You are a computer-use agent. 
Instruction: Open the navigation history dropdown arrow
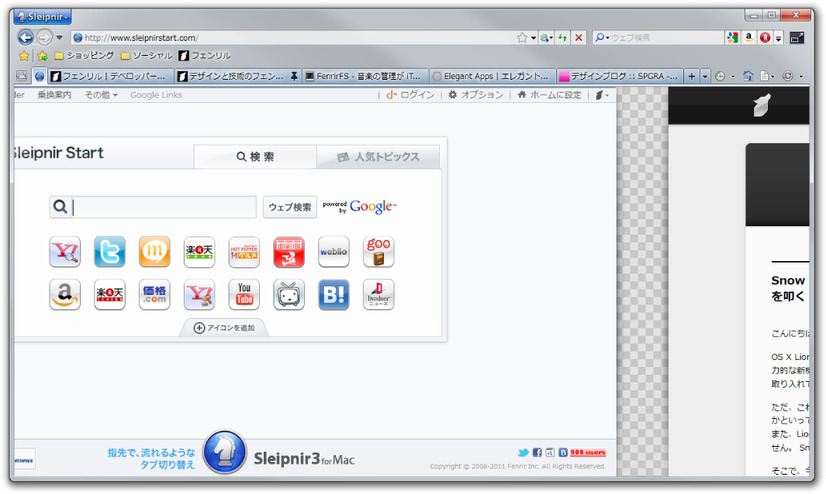click(x=59, y=37)
